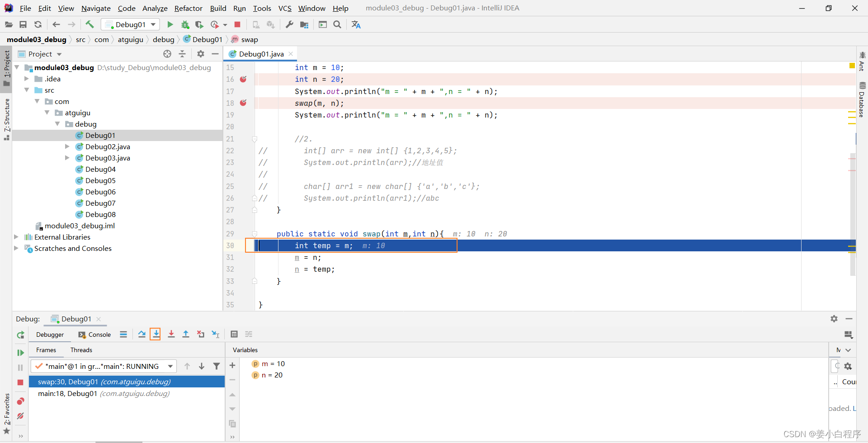
Task: Open the Database tool window
Action: pos(862,100)
